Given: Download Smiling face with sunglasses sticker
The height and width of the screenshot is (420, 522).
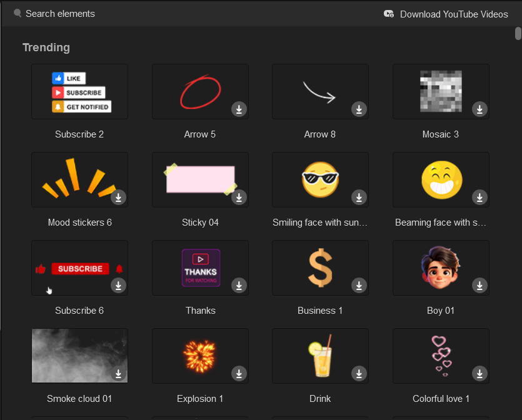Looking at the screenshot, I should click(x=359, y=197).
